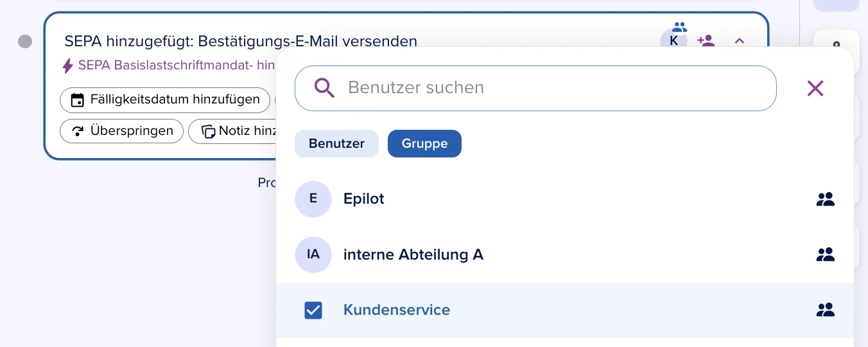Select the Gruppe filter tab

click(424, 143)
